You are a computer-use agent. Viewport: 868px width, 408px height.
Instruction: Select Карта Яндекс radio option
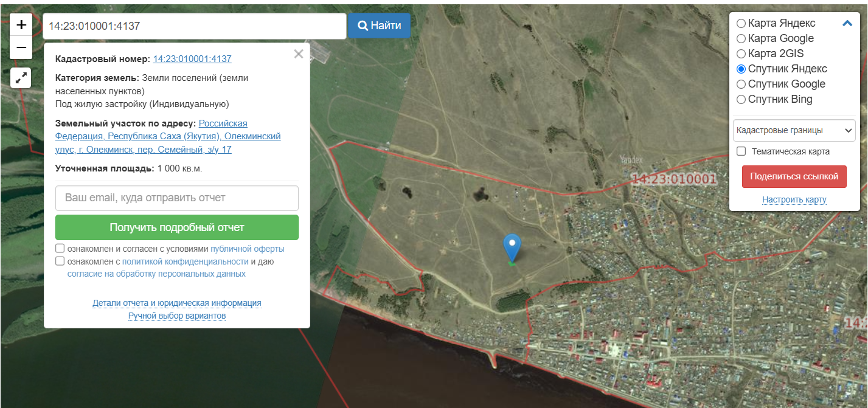[x=741, y=23]
